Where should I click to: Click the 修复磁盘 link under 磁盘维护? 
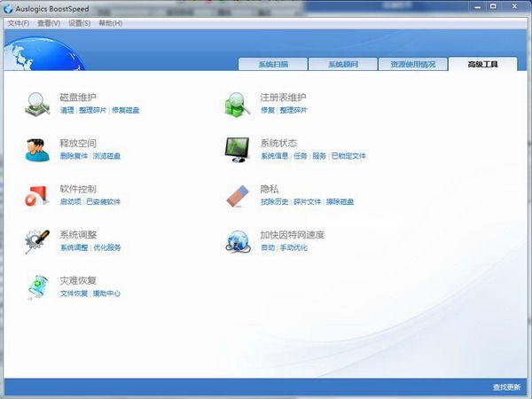pos(125,110)
